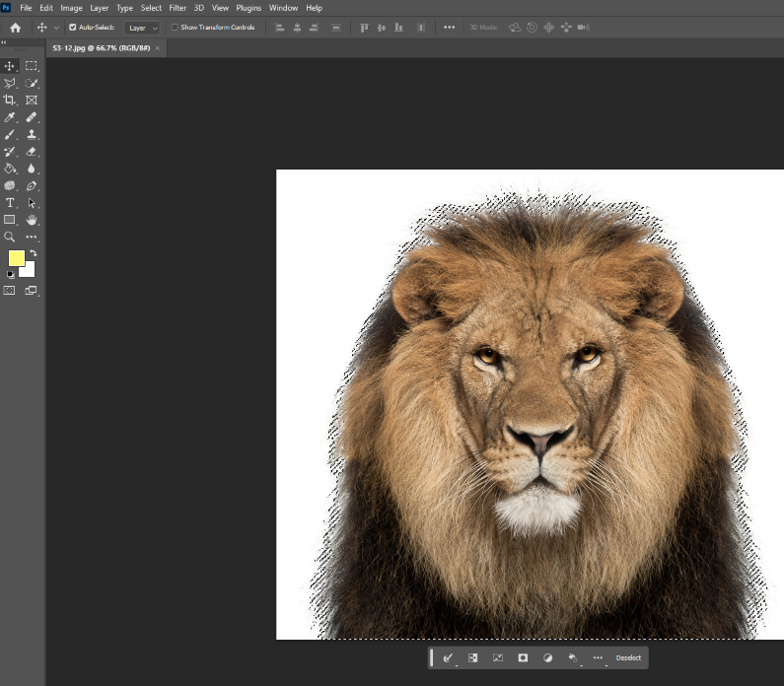Expand the Move tool preset picker arrow
Screen dimensions: 784x686
pyautogui.click(x=56, y=28)
